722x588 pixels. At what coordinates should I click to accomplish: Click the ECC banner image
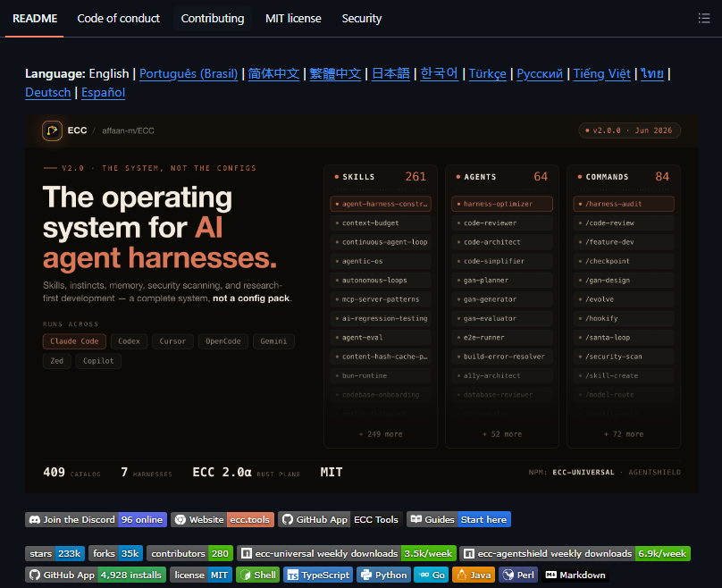[362, 304]
